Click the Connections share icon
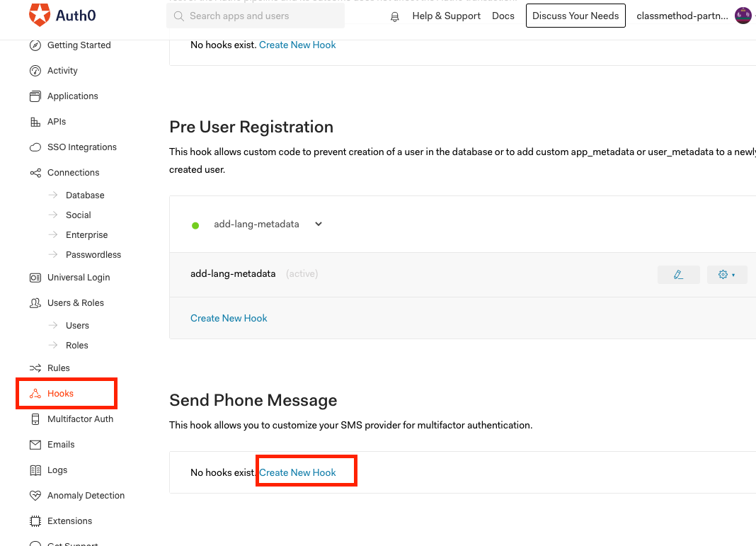Screen dimensions: 756x546 pos(35,173)
